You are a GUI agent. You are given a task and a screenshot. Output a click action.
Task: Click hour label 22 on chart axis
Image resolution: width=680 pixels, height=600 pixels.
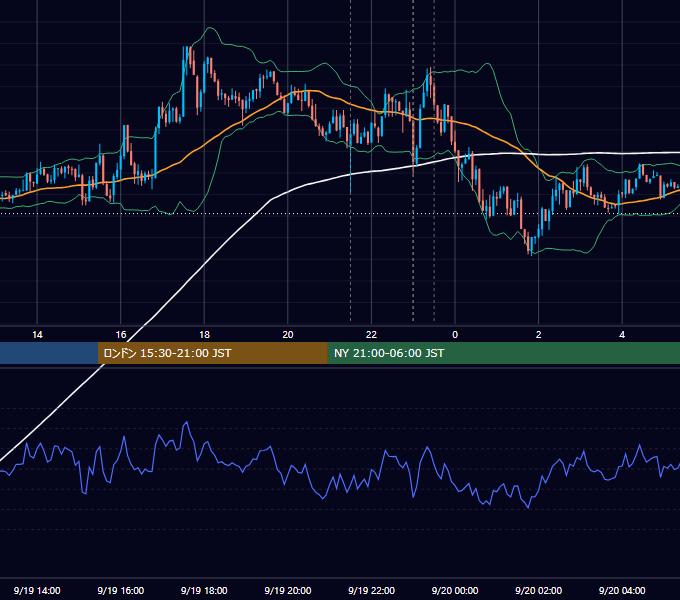[371, 335]
